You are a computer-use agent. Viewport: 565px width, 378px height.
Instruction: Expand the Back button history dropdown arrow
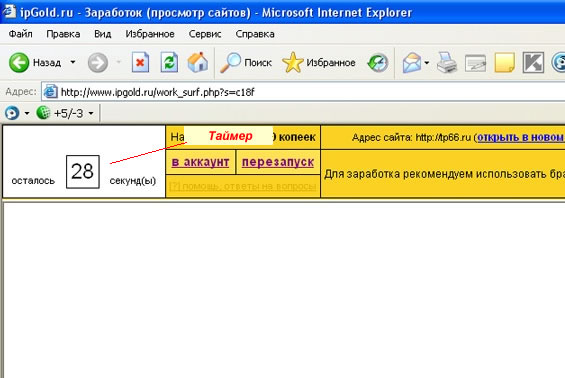pyautogui.click(x=73, y=62)
